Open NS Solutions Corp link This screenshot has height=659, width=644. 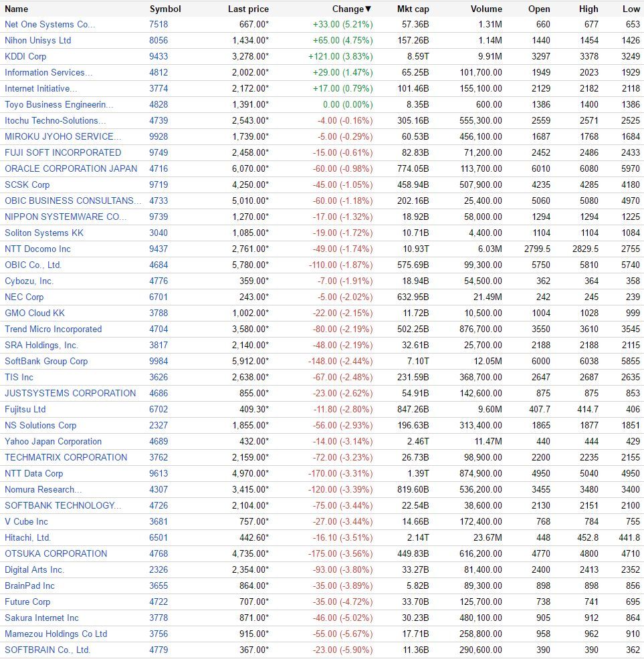point(40,425)
